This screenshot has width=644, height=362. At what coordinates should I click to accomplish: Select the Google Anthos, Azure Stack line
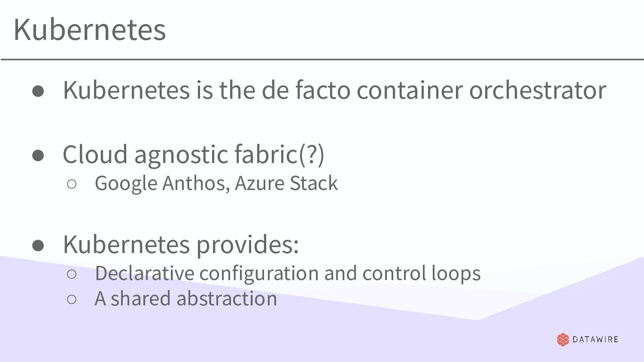216,184
